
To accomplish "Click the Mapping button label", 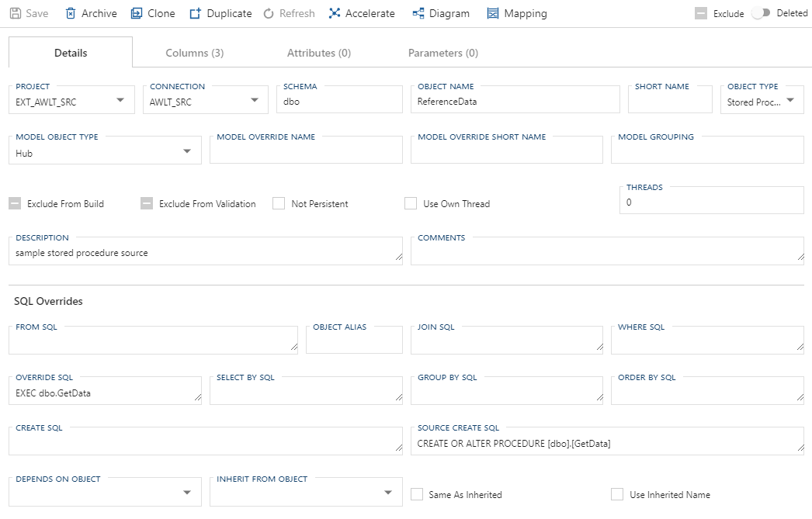I will coord(525,13).
